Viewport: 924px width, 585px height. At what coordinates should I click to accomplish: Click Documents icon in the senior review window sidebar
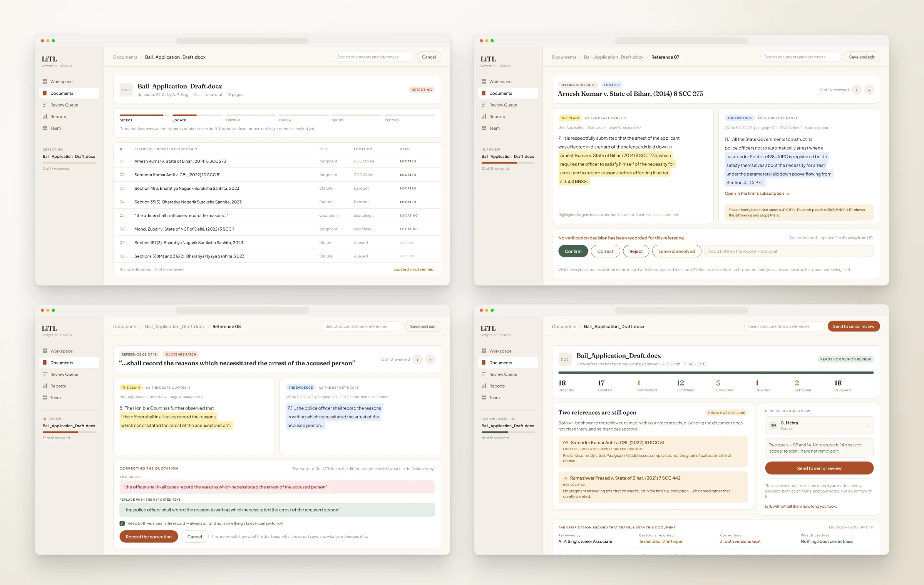coord(484,363)
